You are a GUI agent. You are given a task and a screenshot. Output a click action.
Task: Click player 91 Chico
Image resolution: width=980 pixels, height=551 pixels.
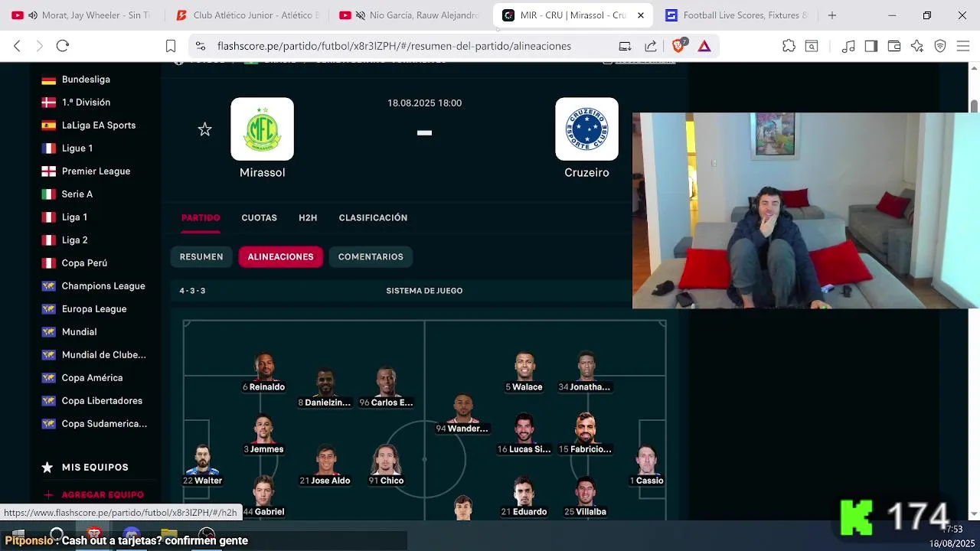tap(387, 466)
